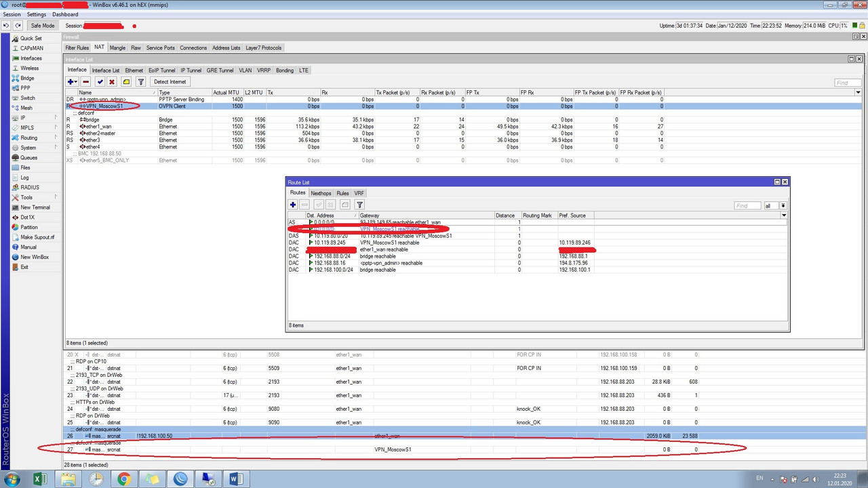Image resolution: width=868 pixels, height=488 pixels.
Task: Disable interface with red X button
Action: tap(112, 82)
